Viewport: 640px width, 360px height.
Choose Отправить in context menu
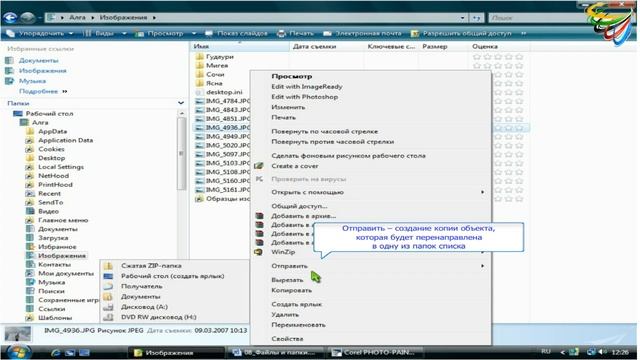[x=289, y=266]
